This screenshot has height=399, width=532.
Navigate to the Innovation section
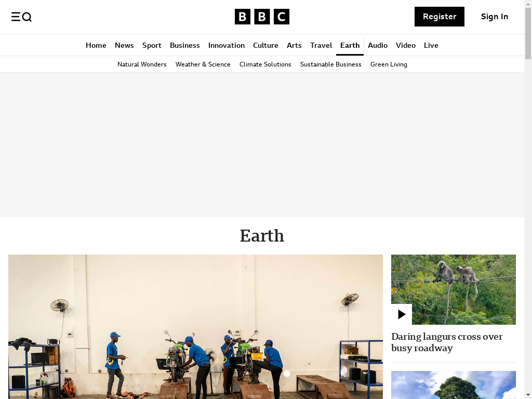click(x=227, y=45)
